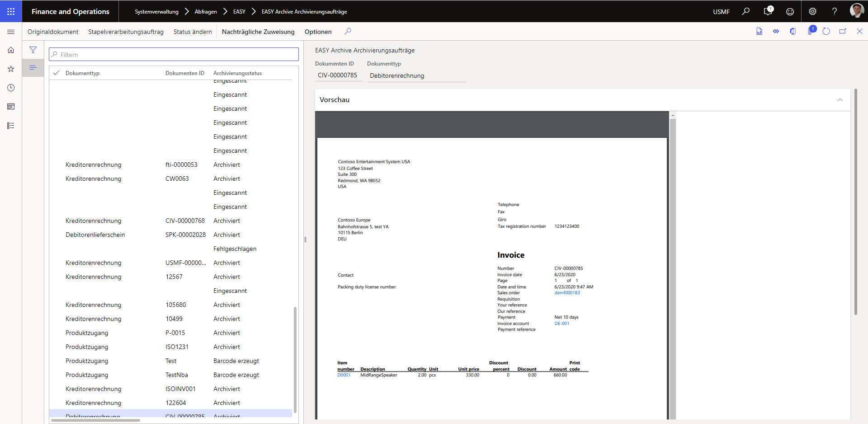Toggle the list view lines icon
Viewport: 868px width, 424px height.
pyautogui.click(x=33, y=68)
